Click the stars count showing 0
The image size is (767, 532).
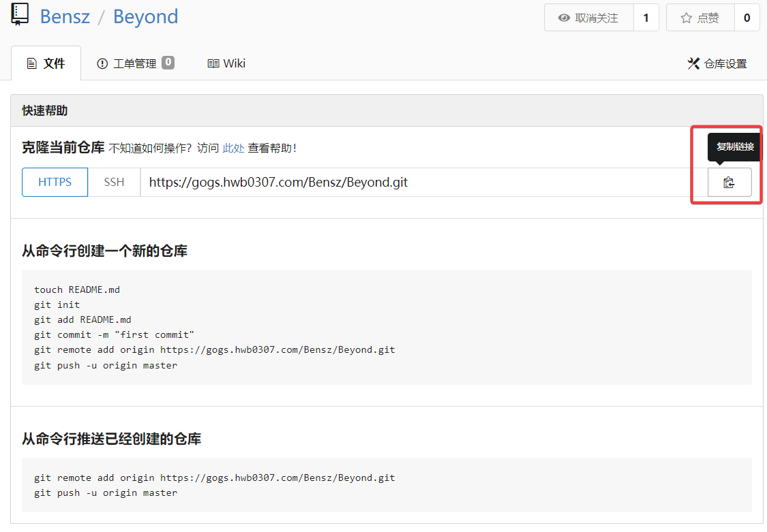pos(747,17)
